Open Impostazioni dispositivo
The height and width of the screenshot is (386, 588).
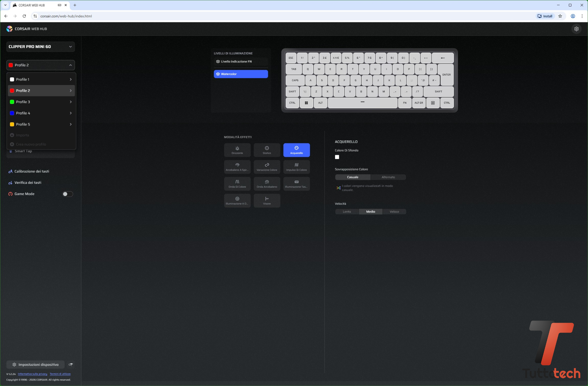[35, 365]
